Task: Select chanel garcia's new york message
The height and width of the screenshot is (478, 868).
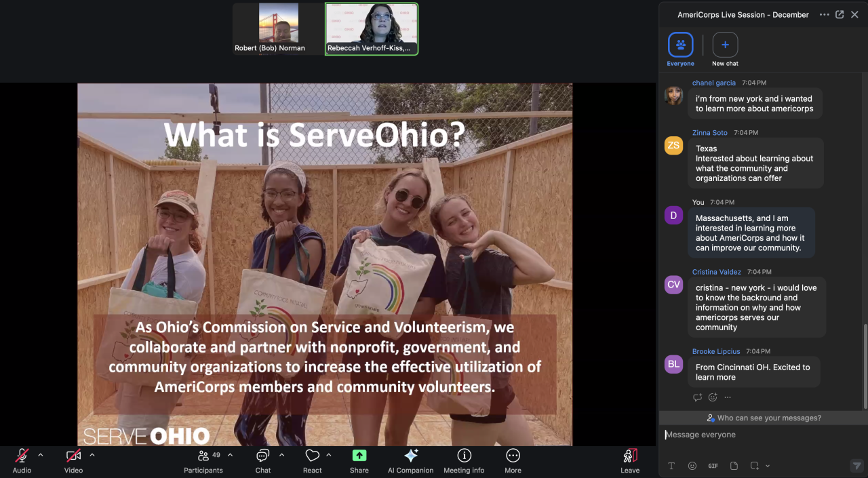Action: [x=755, y=104]
